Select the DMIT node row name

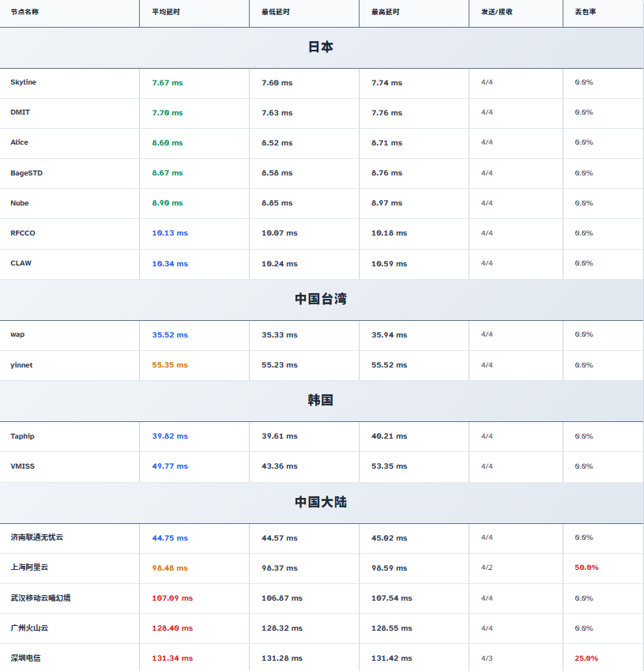click(x=21, y=112)
